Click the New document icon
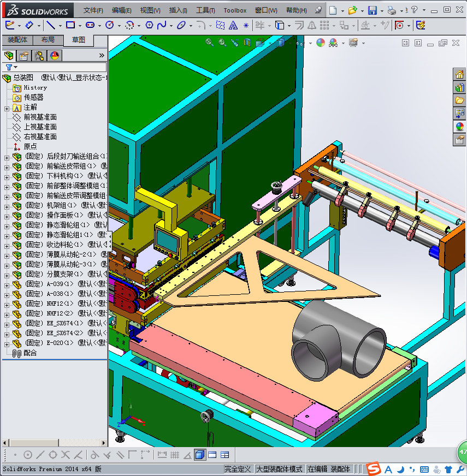 click(x=333, y=10)
